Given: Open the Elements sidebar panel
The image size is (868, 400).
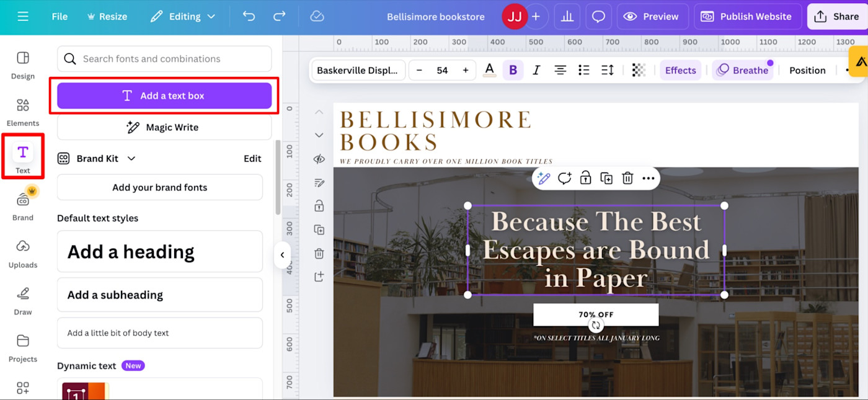Looking at the screenshot, I should click(x=23, y=112).
